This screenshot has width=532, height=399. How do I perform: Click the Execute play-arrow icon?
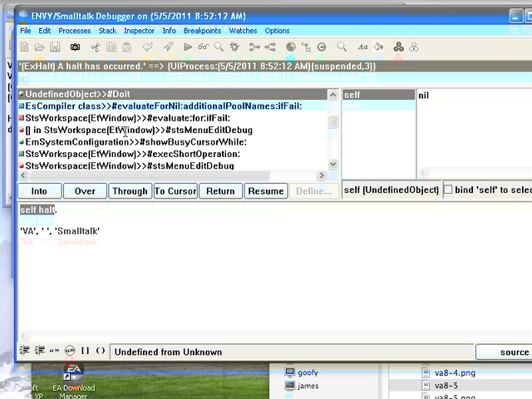(x=188, y=47)
